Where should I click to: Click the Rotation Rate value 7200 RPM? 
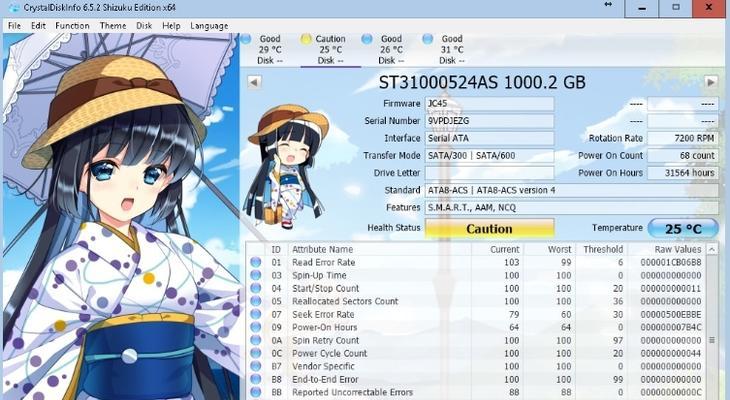tap(683, 138)
